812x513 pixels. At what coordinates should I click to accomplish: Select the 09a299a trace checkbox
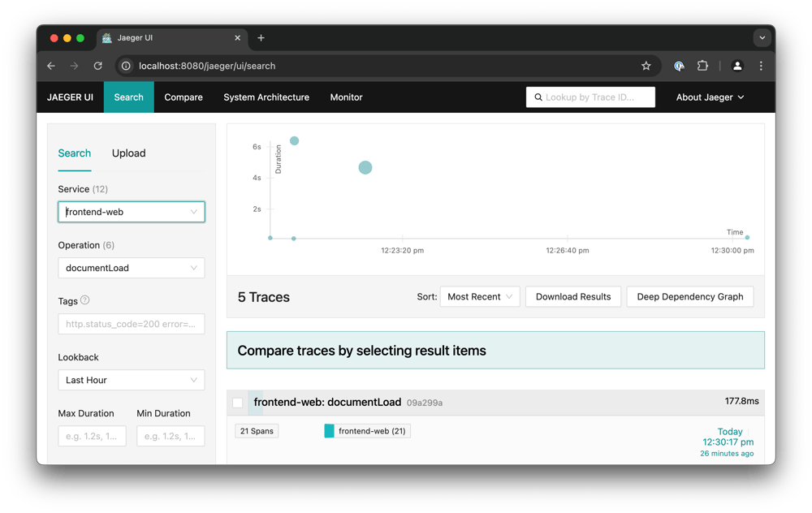(x=238, y=403)
